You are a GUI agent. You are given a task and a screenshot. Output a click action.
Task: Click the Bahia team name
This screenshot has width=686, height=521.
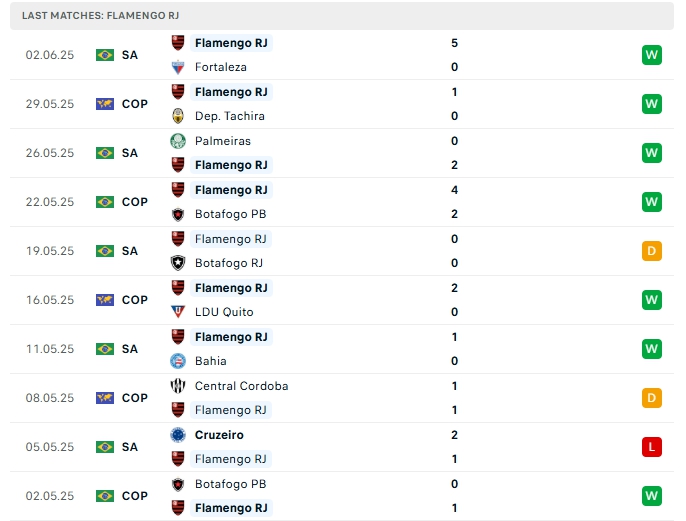coord(211,361)
